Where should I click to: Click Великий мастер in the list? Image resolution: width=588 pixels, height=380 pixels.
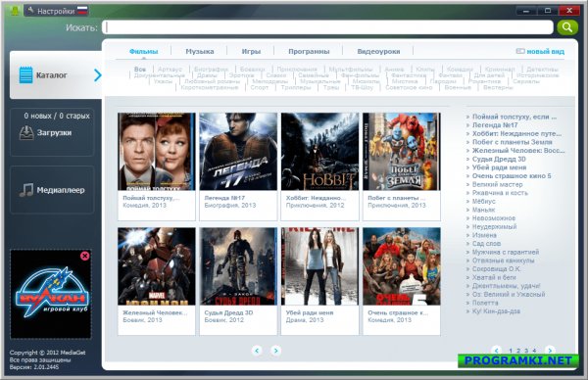point(497,184)
